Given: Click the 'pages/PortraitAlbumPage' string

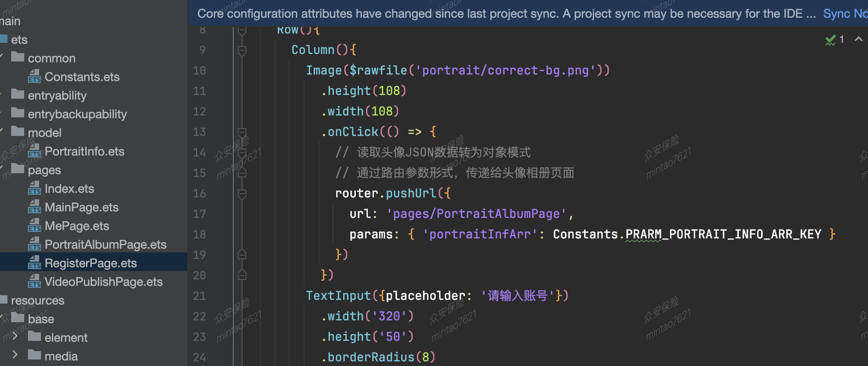Looking at the screenshot, I should pyautogui.click(x=476, y=214).
